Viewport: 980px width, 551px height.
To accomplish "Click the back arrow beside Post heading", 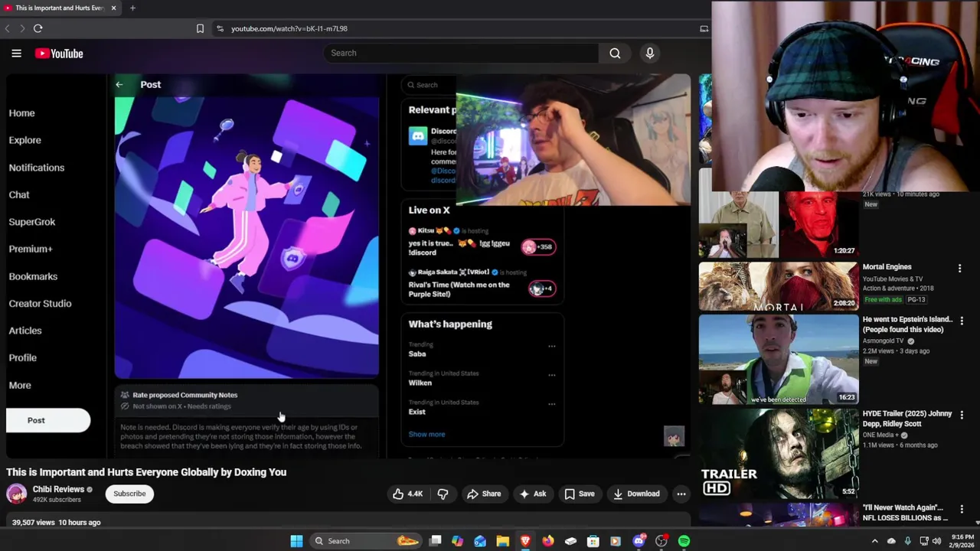I will 119,84.
